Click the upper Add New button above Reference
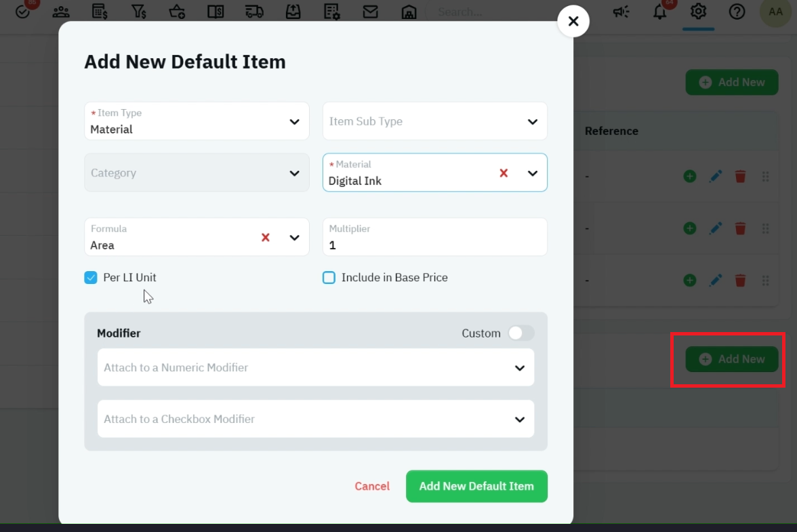The image size is (797, 532). coord(731,82)
